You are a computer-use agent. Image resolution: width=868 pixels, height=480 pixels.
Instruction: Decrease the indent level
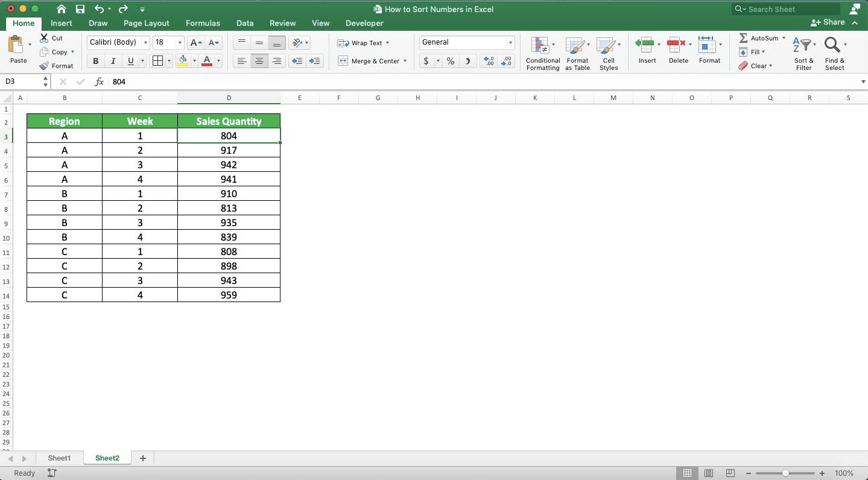pos(297,61)
